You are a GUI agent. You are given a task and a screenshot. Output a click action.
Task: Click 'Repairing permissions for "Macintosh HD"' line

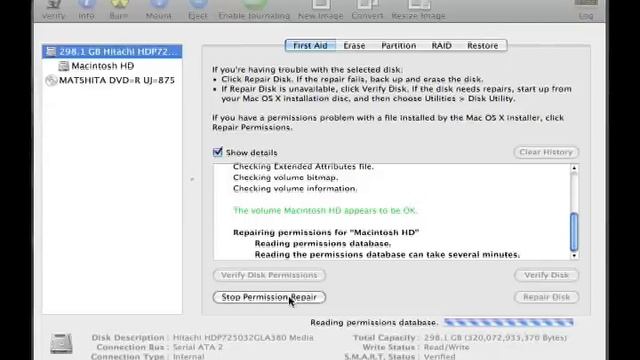(x=326, y=232)
